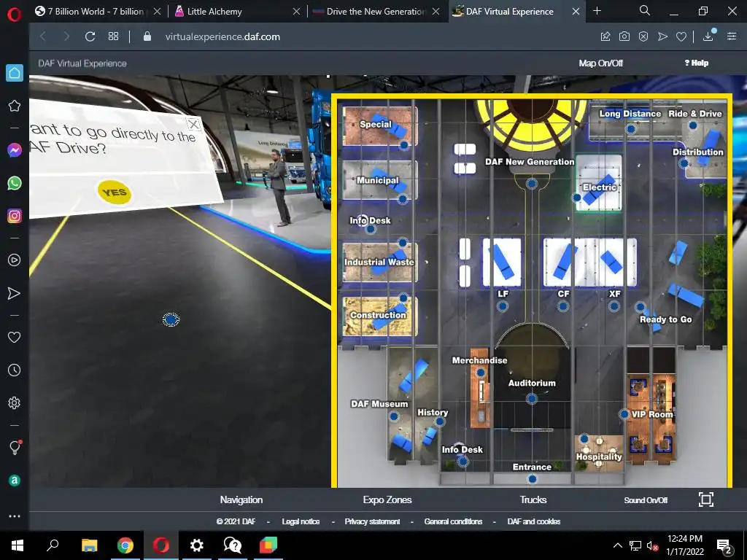This screenshot has height=560, width=747.
Task: Go to the DAF Museum map marker
Action: pyautogui.click(x=394, y=416)
